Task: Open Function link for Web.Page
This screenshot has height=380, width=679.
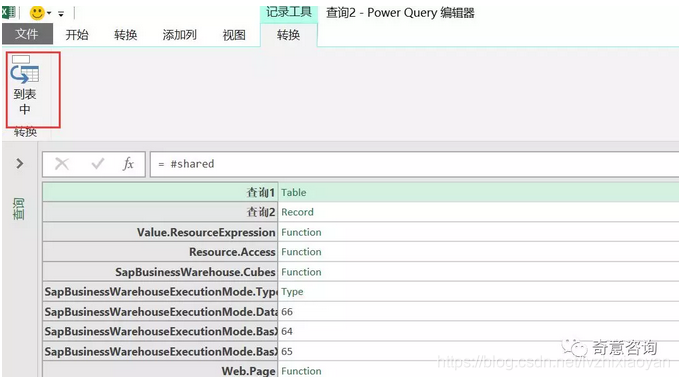Action: [x=301, y=371]
